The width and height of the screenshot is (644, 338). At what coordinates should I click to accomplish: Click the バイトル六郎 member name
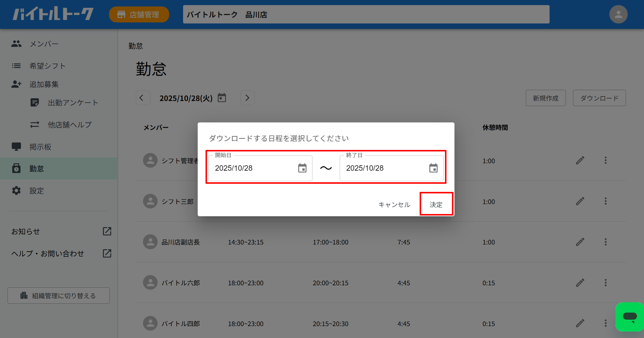click(x=180, y=283)
